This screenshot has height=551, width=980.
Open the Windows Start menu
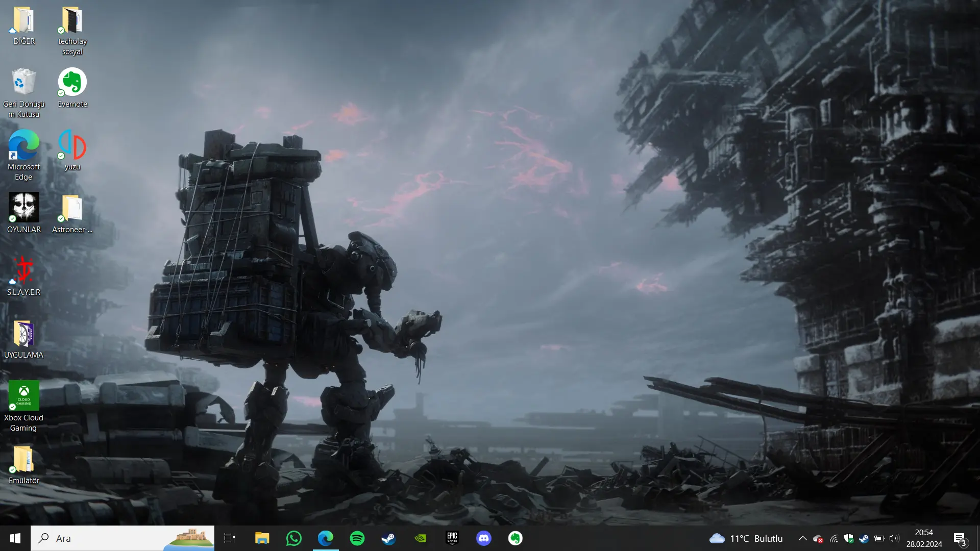15,538
